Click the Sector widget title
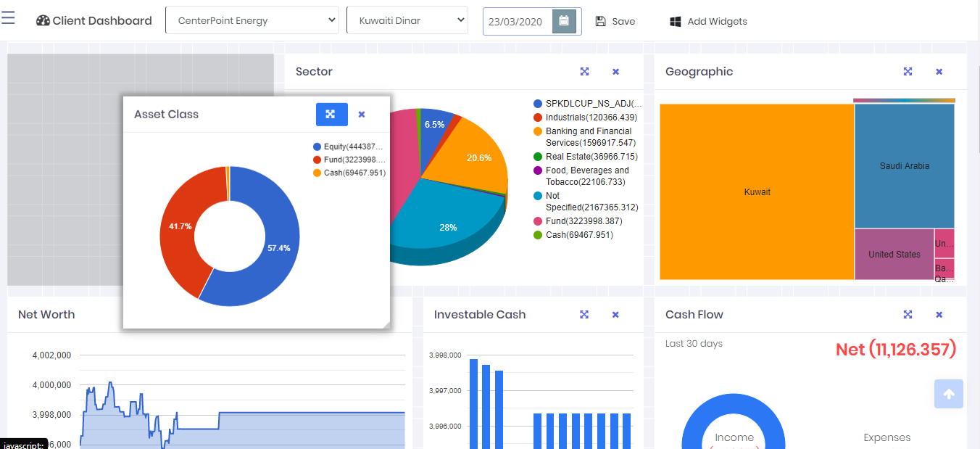Image resolution: width=980 pixels, height=449 pixels. coord(314,72)
